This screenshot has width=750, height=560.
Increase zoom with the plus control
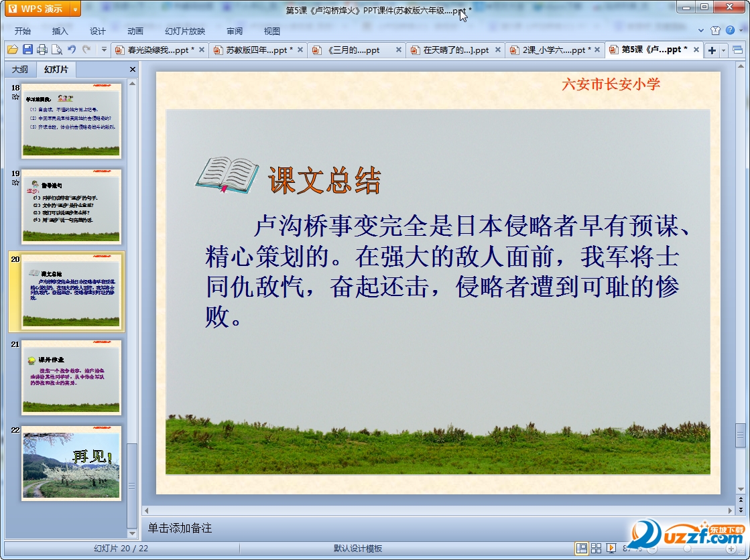pyautogui.click(x=731, y=549)
